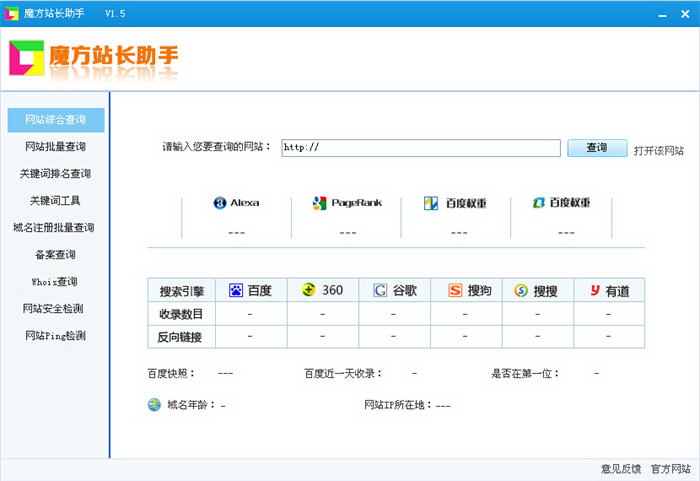The width and height of the screenshot is (700, 481).
Task: Click the 打开该网站 link
Action: (x=658, y=151)
